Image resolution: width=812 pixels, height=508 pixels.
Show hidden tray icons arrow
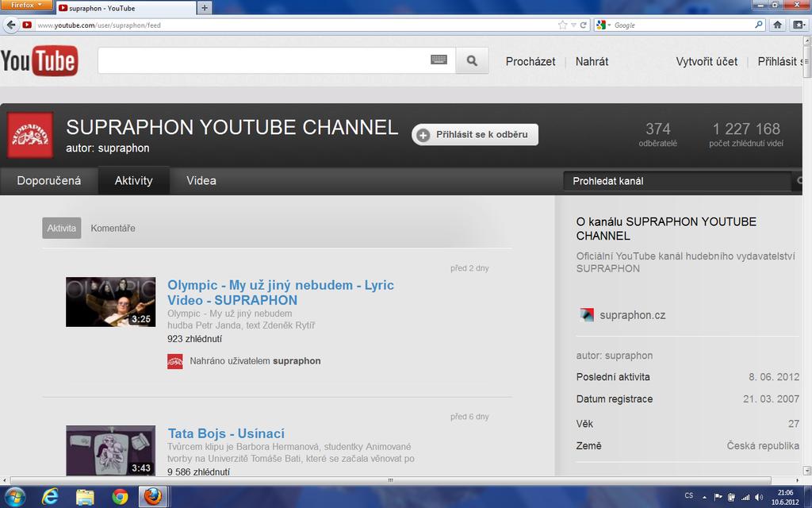[x=704, y=497]
